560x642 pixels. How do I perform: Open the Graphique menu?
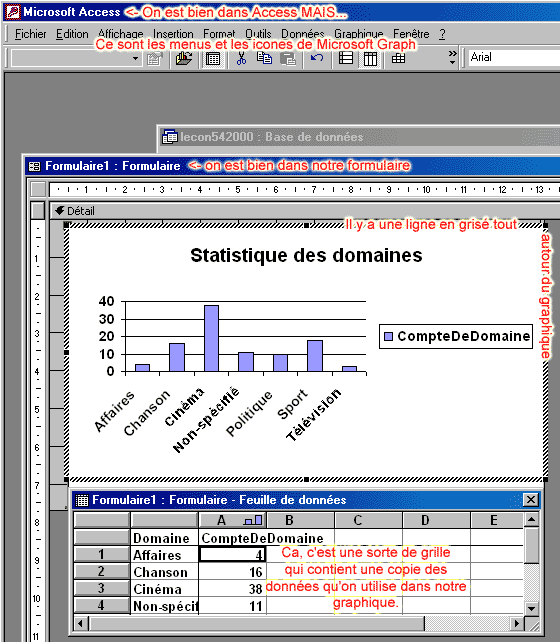(358, 34)
